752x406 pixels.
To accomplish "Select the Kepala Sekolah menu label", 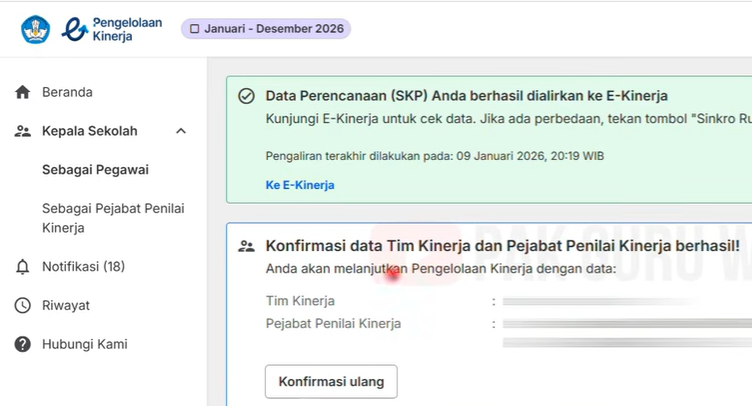I will click(x=90, y=131).
